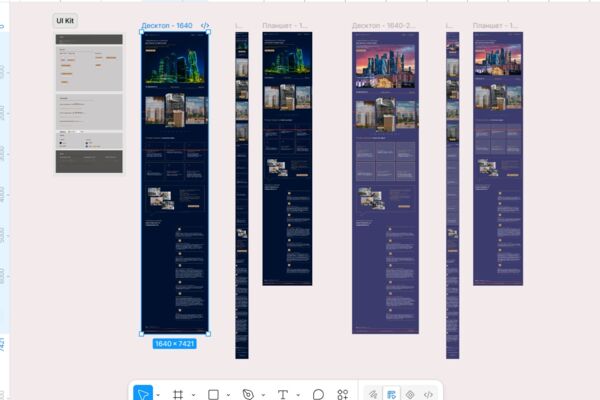Activate the Comment tool
The width and height of the screenshot is (600, 400).
tap(318, 394)
